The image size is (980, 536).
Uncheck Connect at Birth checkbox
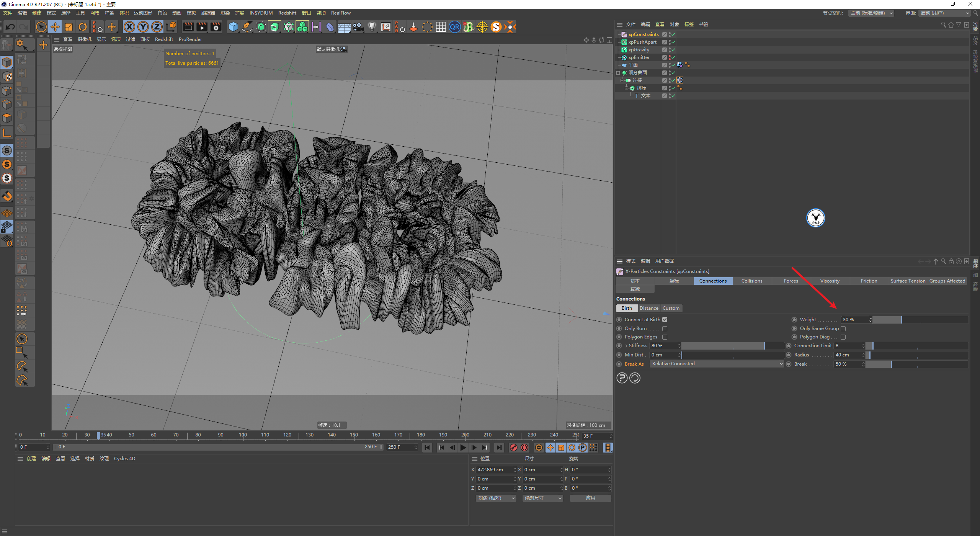pos(665,320)
